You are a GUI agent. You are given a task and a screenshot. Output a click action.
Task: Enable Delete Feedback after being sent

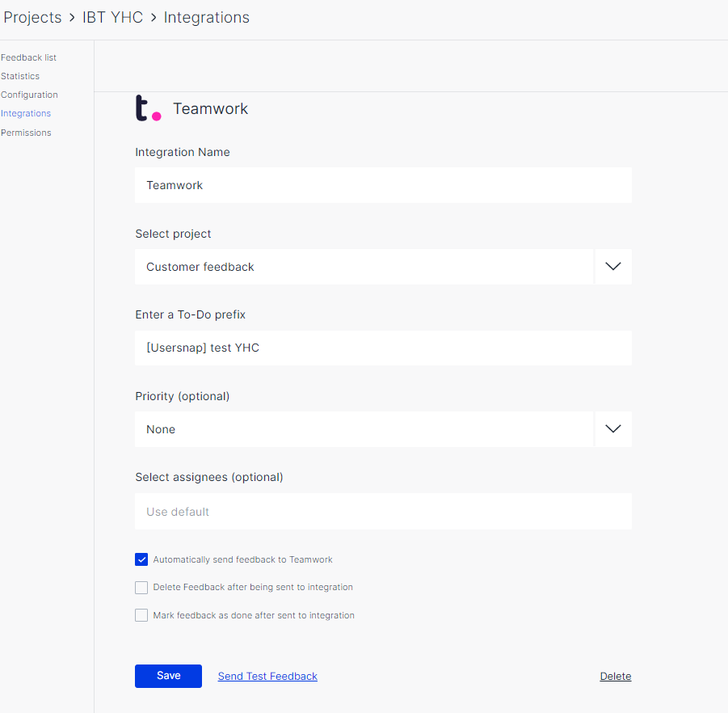tap(141, 587)
